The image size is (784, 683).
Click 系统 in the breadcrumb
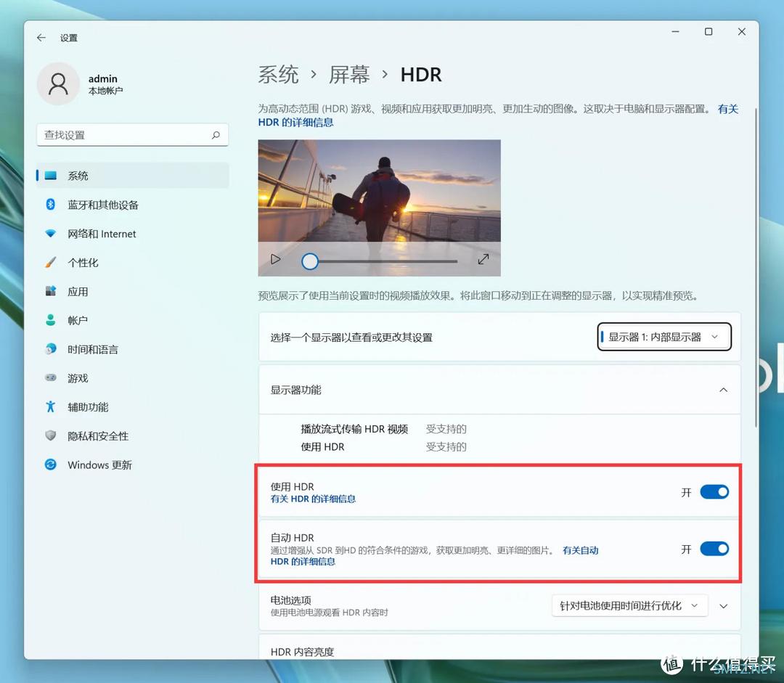(x=278, y=75)
